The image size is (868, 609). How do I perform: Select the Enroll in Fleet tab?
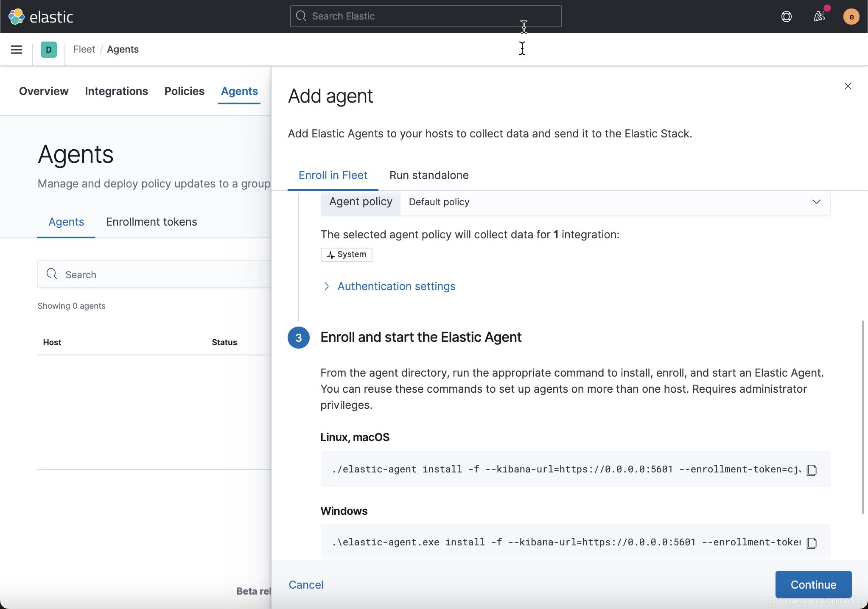tap(333, 176)
